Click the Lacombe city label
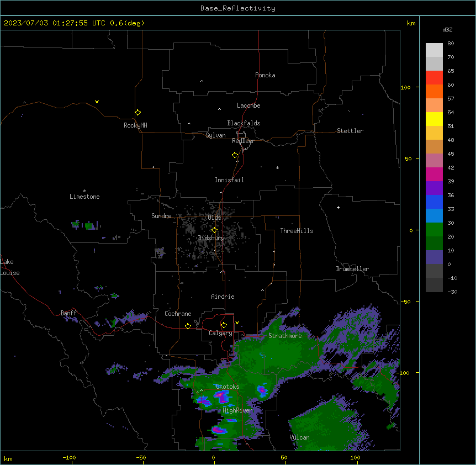Image resolution: width=476 pixels, height=465 pixels. pos(248,105)
